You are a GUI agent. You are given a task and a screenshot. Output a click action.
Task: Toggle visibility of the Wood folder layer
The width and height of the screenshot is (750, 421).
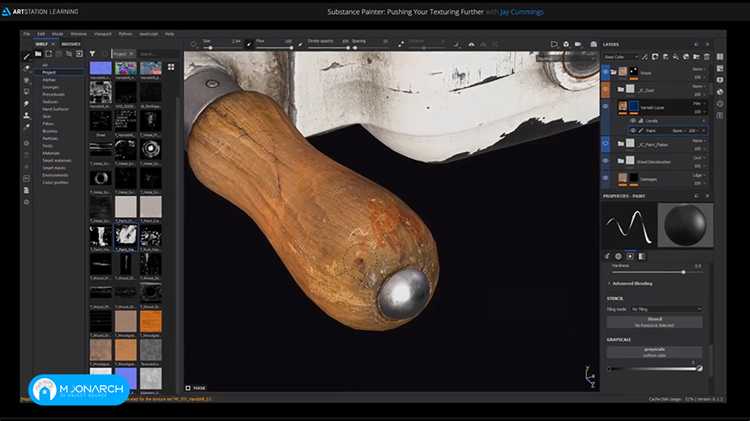[606, 161]
